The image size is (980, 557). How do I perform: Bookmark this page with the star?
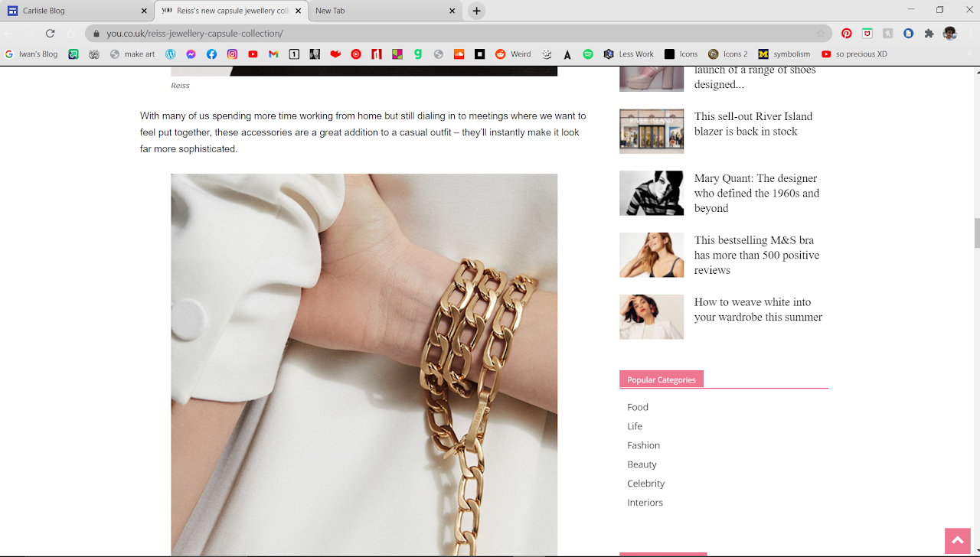tap(821, 34)
